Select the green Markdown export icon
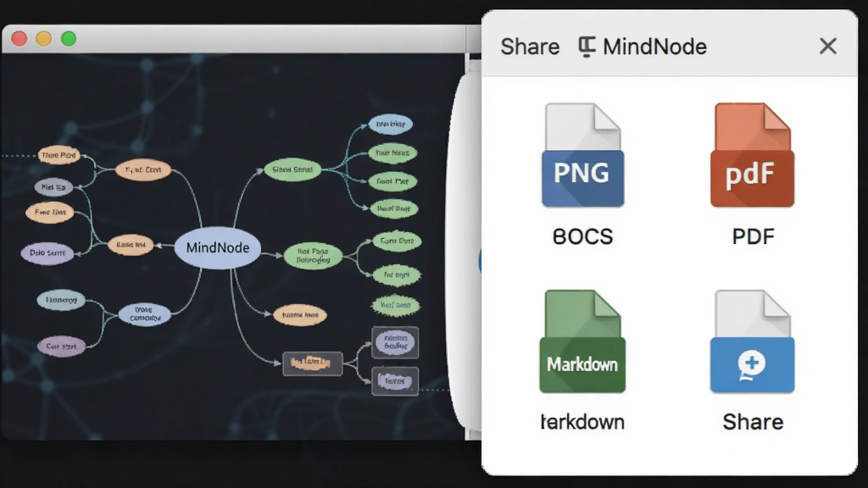Image resolution: width=868 pixels, height=488 pixels. (x=582, y=341)
